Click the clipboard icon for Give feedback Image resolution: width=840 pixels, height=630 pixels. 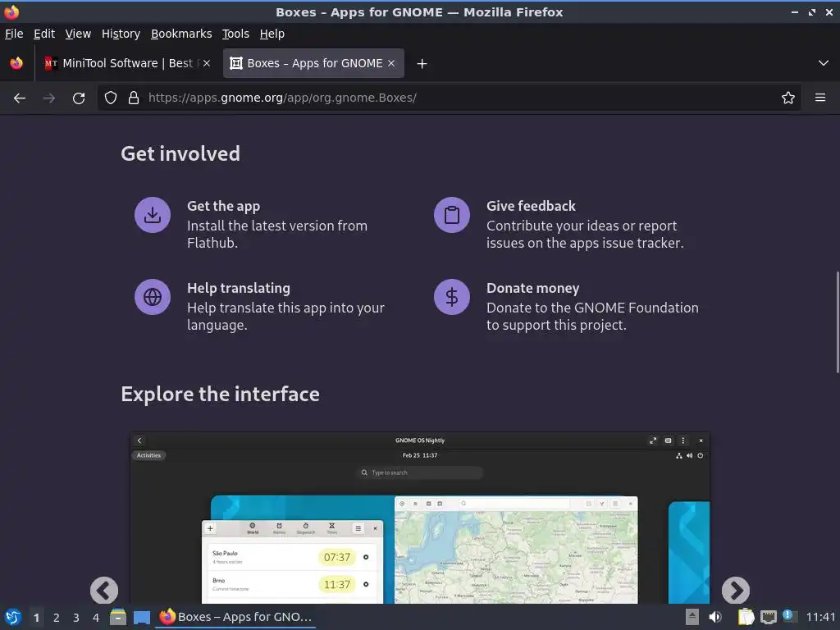(452, 215)
